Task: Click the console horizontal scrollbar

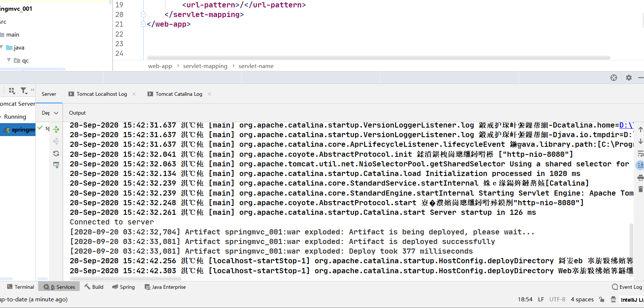Action: click(126, 278)
